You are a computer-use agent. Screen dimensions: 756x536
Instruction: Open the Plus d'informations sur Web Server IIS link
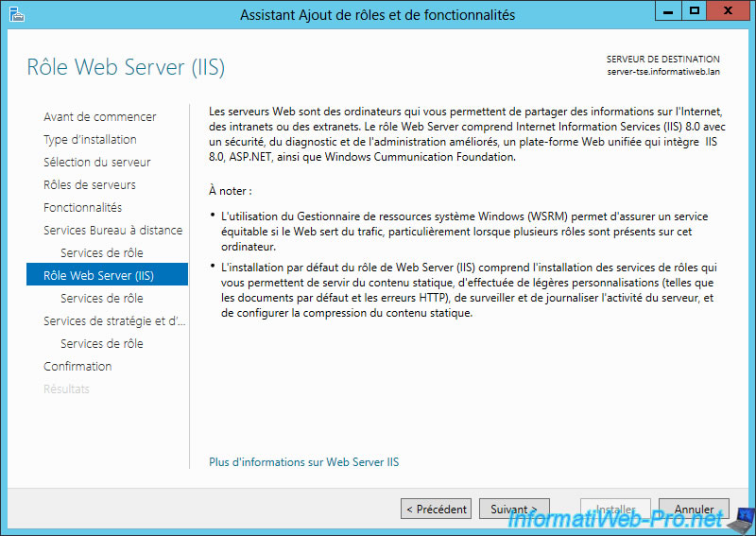(x=303, y=462)
